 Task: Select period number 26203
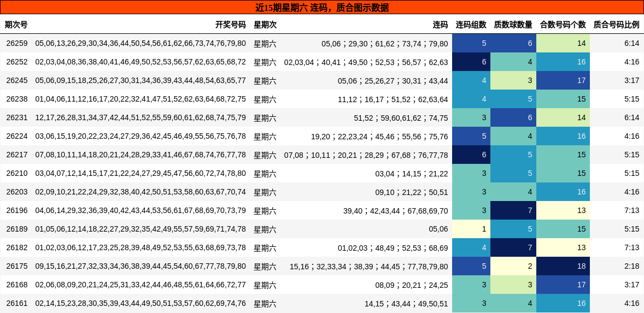[17, 192]
